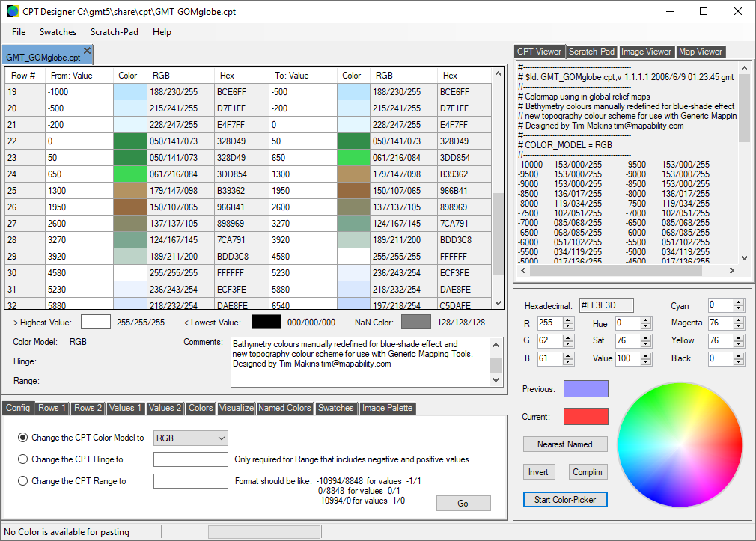Image resolution: width=756 pixels, height=541 pixels.
Task: Click row 22 From color swatch
Action: coord(130,141)
